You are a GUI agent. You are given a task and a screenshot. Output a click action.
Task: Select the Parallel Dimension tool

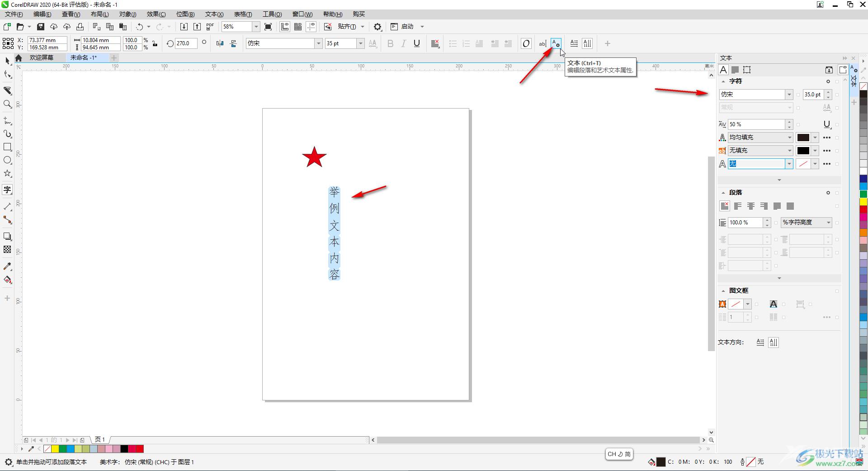(7, 207)
